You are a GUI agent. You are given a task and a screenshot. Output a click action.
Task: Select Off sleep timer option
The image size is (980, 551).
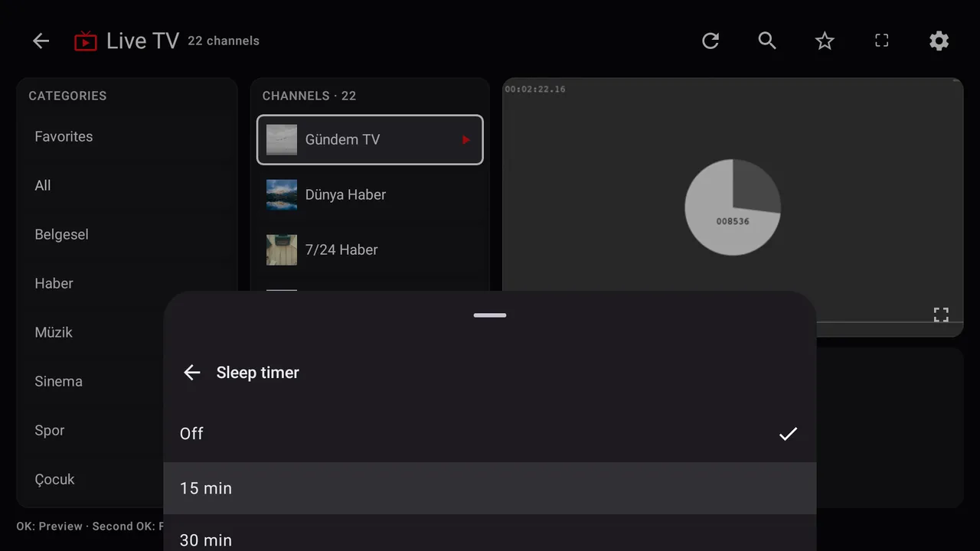point(490,434)
